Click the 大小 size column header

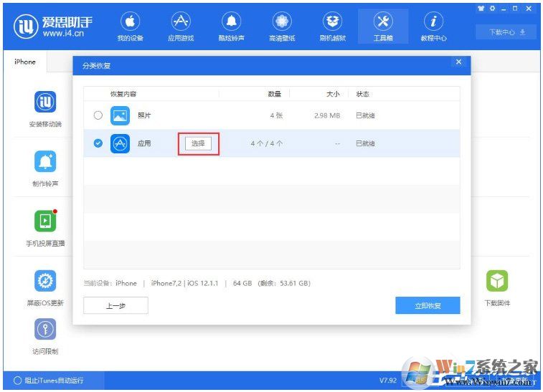pos(333,94)
